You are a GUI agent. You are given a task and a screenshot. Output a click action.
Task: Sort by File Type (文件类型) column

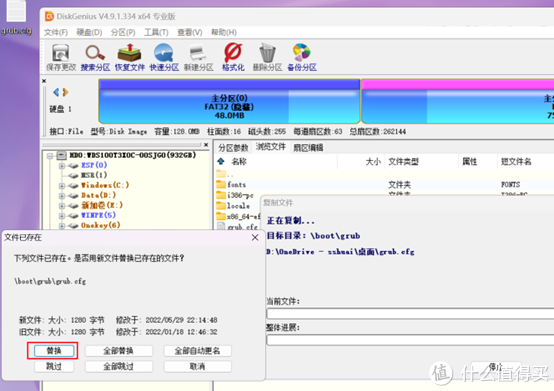pyautogui.click(x=421, y=162)
